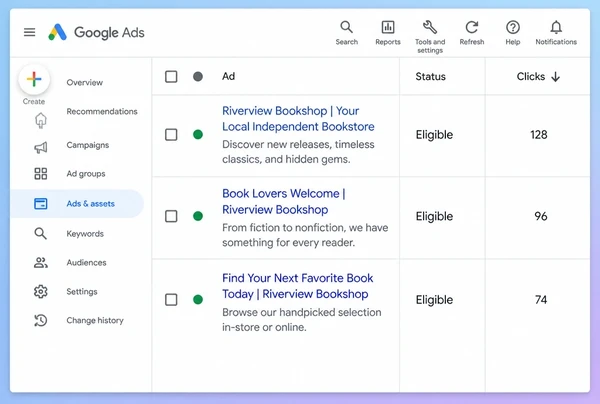Click the Audiences people icon

41,262
